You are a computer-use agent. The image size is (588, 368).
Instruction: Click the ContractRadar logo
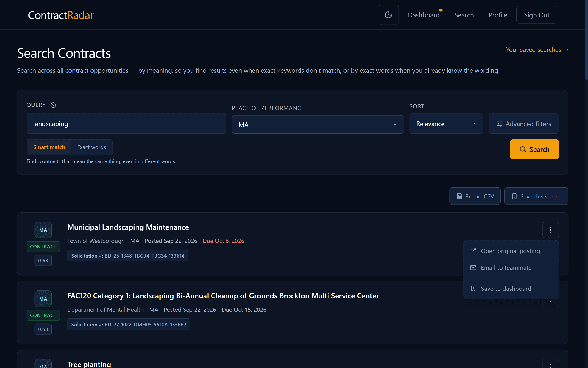(x=61, y=15)
